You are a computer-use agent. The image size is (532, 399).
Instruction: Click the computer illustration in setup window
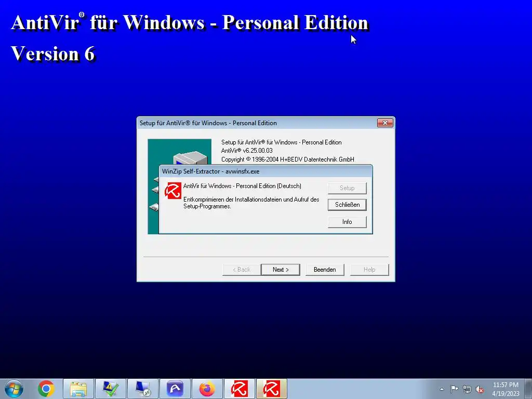click(x=179, y=187)
